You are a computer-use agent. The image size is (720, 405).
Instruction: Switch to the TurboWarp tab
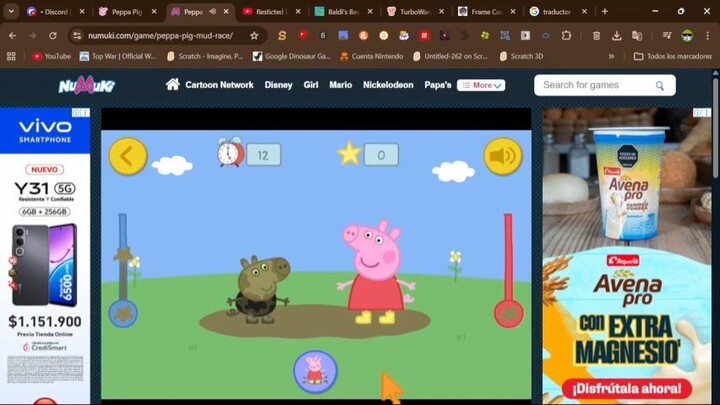pos(415,11)
